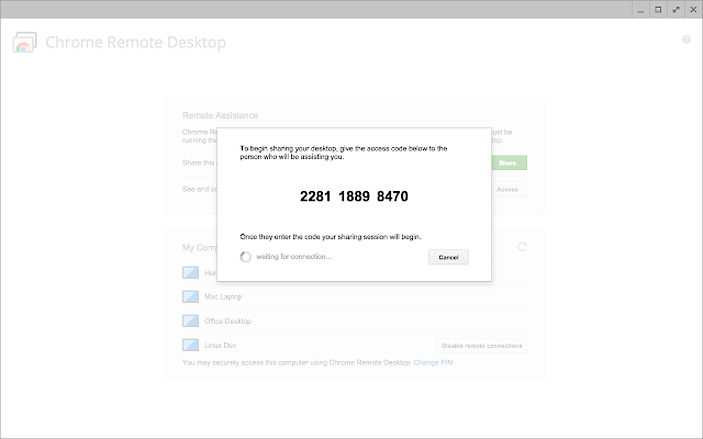Select the Home computer monitor icon

192,272
